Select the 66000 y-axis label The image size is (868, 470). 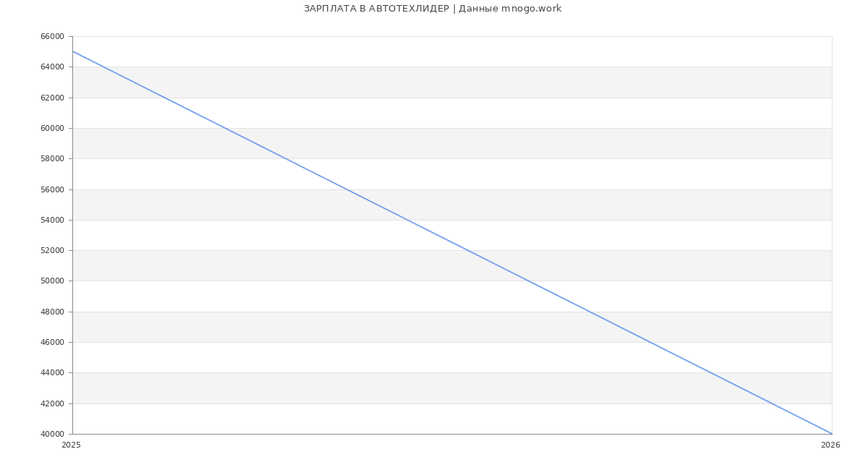54,36
